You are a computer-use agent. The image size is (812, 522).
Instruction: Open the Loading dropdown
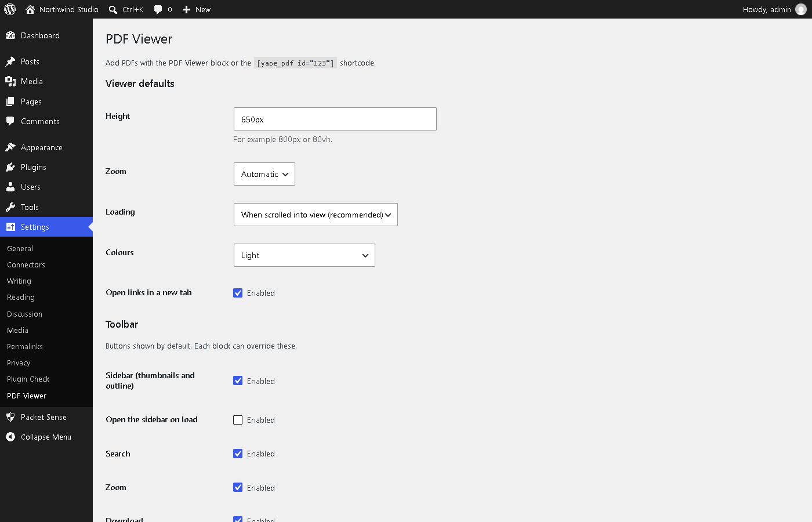316,215
